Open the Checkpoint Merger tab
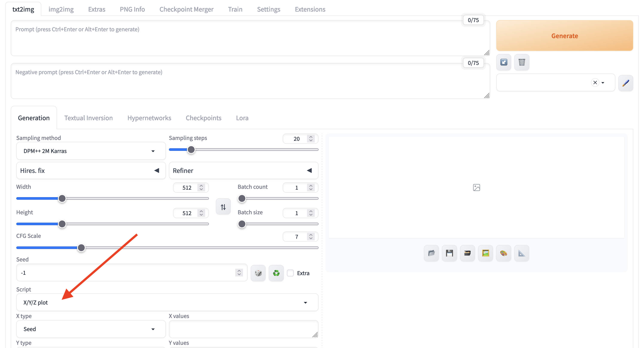644x348 pixels. click(x=186, y=9)
